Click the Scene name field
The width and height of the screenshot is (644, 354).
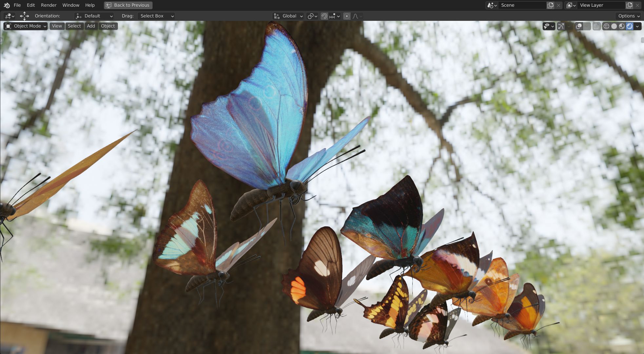pos(521,5)
